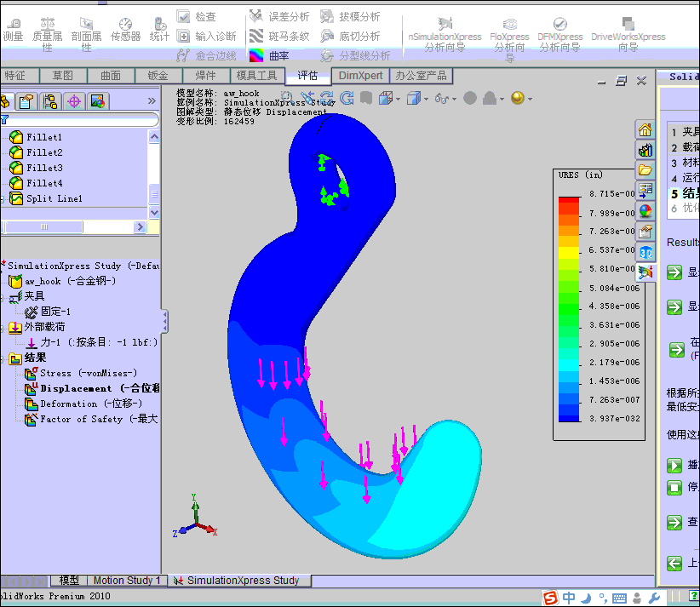The height and width of the screenshot is (607, 700).
Task: Open display style dropdown arrow
Action: pos(427,99)
